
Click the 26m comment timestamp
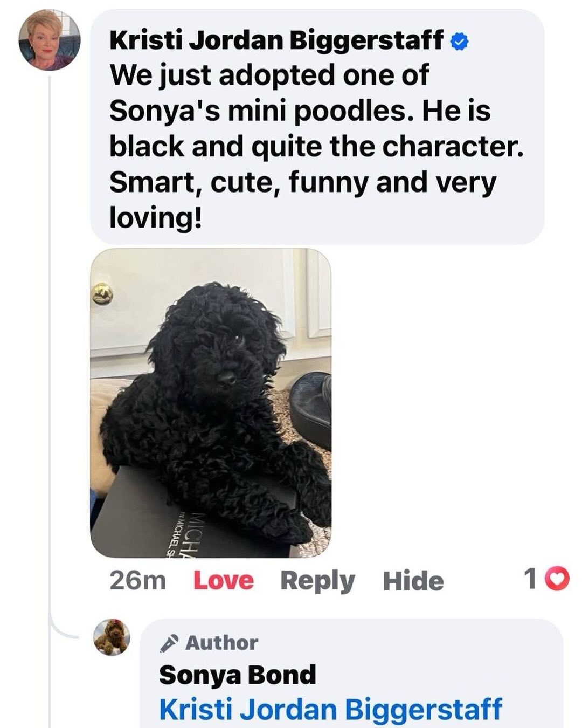[x=137, y=580]
